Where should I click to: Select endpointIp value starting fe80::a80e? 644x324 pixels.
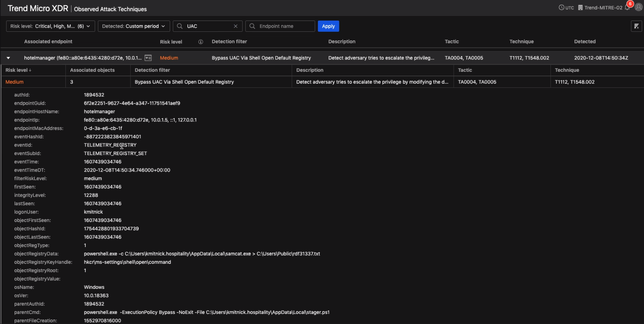140,120
